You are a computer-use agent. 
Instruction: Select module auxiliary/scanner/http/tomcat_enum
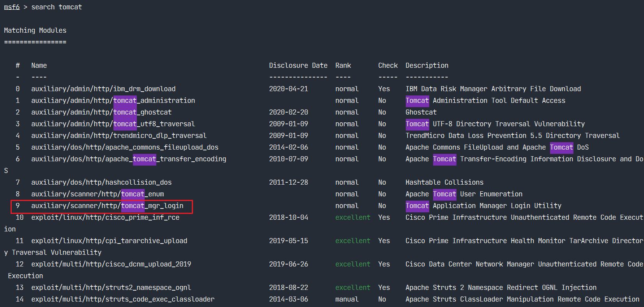tap(97, 194)
